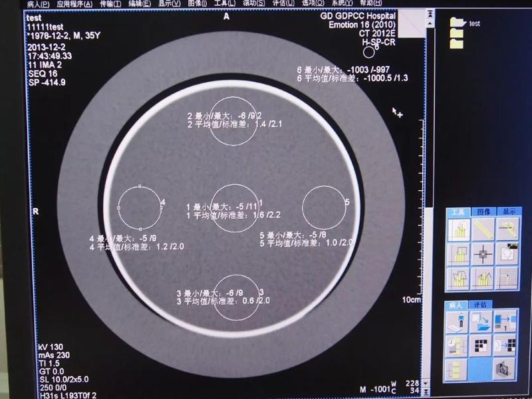
Task: Select the image grid overlay tool
Action: click(x=507, y=279)
